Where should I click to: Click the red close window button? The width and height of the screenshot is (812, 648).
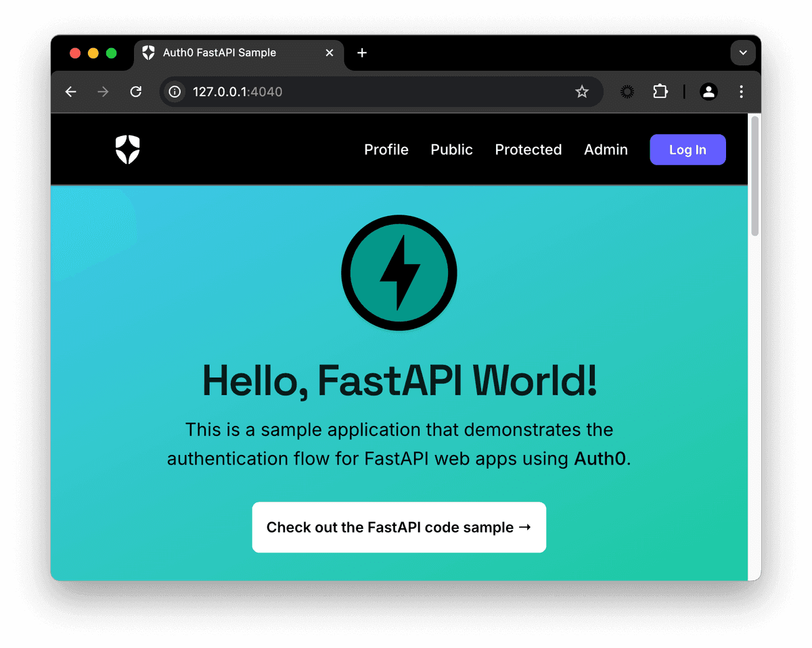click(75, 53)
